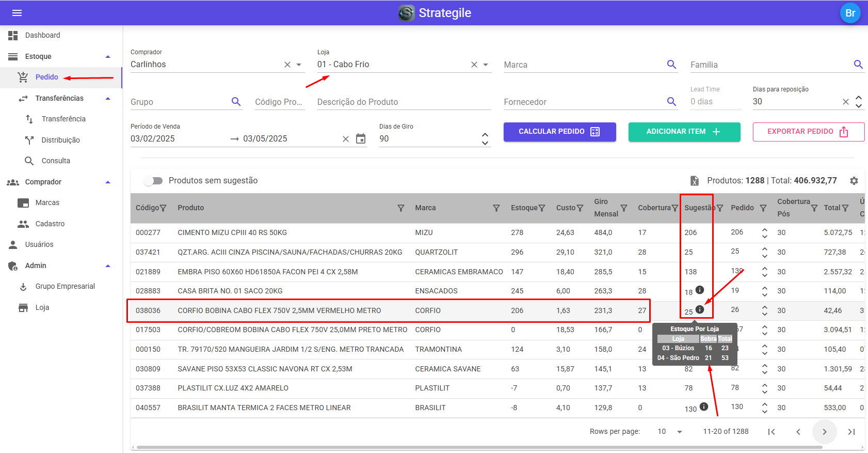Collapse the Estoque sidebar section
This screenshot has width=868, height=453.
click(x=108, y=56)
